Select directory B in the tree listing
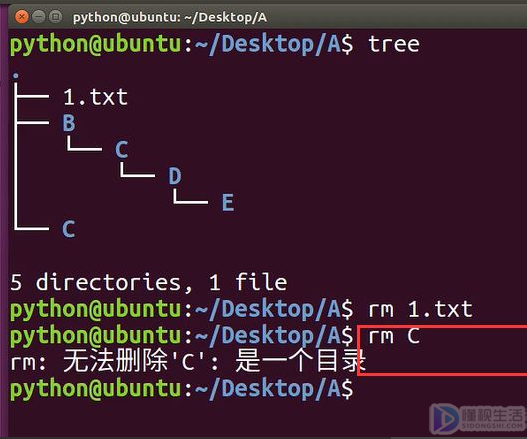The height and width of the screenshot is (439, 527). pyautogui.click(x=69, y=123)
